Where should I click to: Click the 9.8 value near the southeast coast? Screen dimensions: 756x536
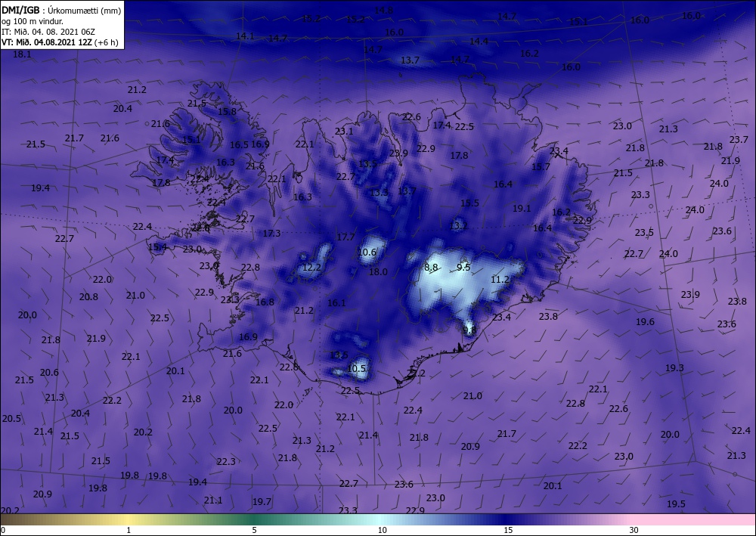point(469,330)
